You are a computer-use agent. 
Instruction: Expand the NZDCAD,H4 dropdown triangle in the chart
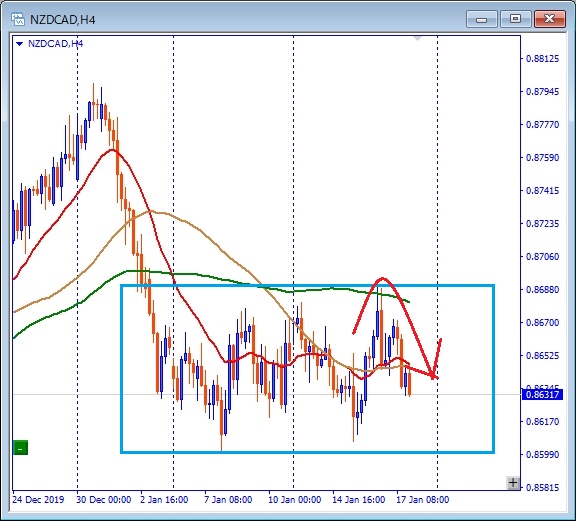[x=19, y=44]
